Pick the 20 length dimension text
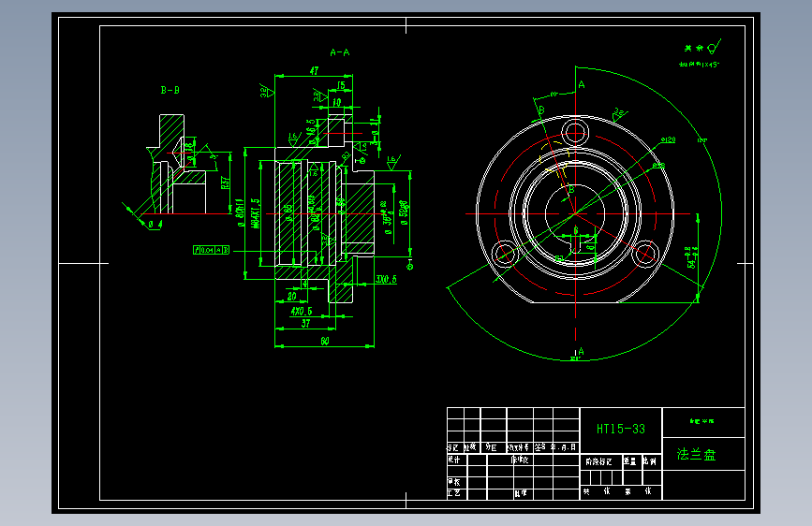This screenshot has height=526, width=812. 292,296
